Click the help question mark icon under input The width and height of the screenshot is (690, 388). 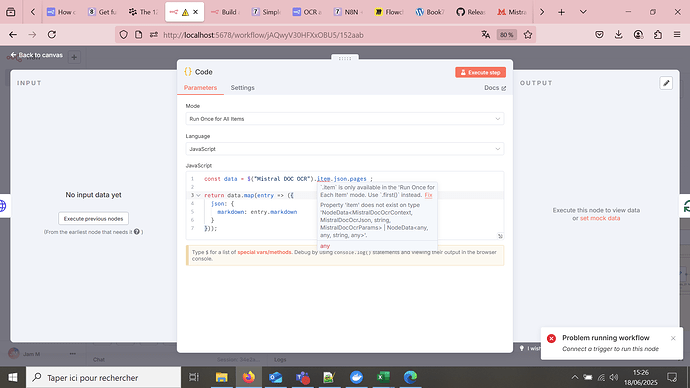click(x=137, y=231)
